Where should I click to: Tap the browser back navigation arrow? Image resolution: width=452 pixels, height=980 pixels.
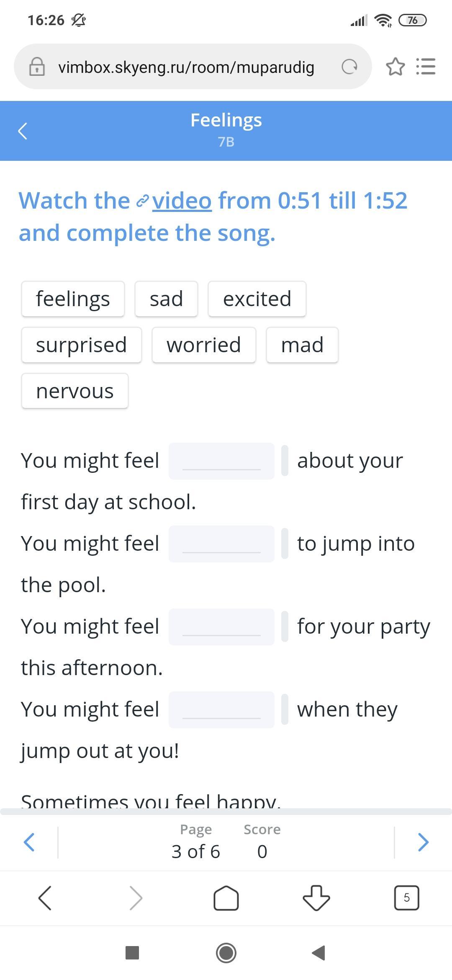(x=45, y=898)
